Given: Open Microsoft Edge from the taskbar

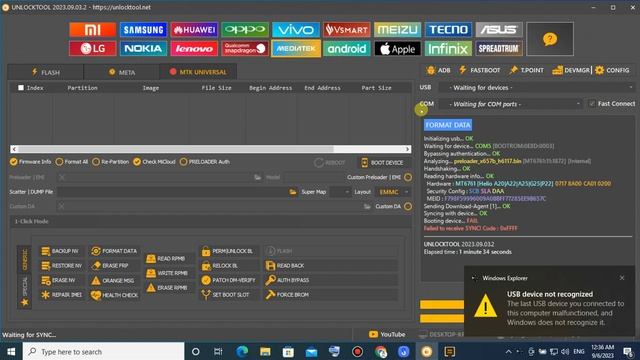Looking at the screenshot, I should (x=242, y=351).
